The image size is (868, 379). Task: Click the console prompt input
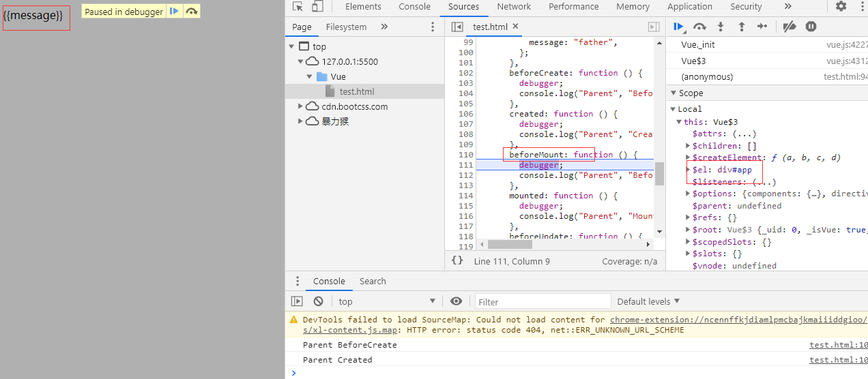click(x=580, y=373)
